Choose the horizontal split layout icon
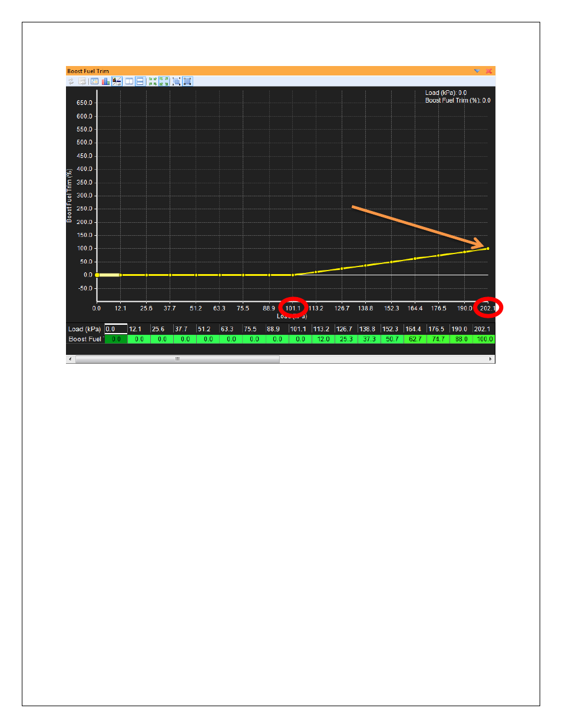Screen dimensions: 562x728 point(140,81)
